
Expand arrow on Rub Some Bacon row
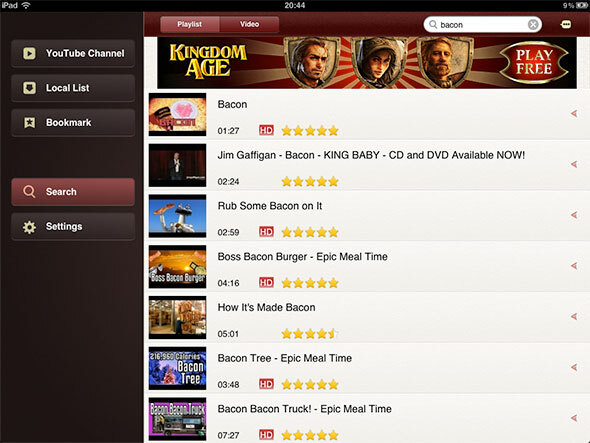pos(574,215)
